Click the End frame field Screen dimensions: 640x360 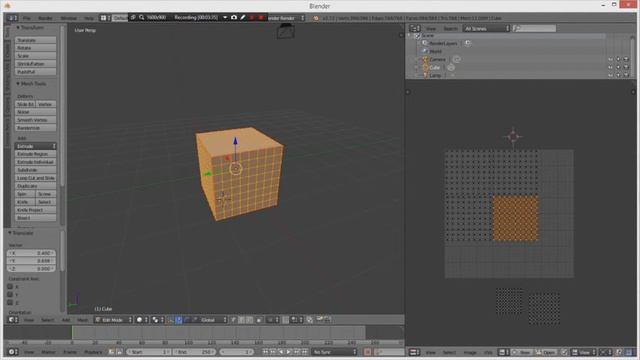tap(195, 352)
